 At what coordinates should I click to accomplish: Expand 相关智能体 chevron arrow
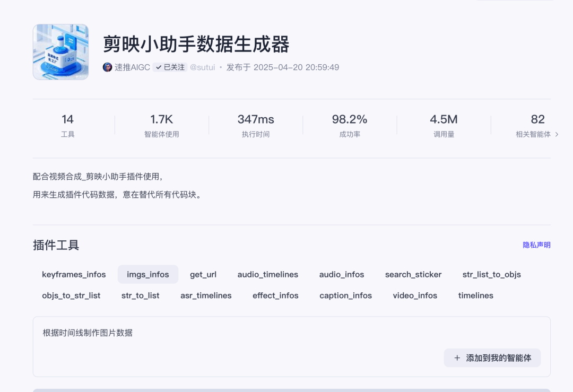[x=557, y=134]
